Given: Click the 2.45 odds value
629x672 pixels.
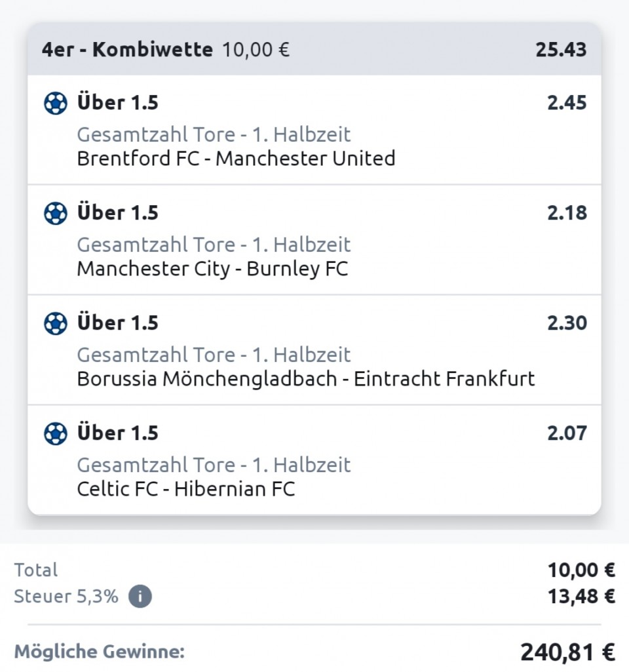Looking at the screenshot, I should pyautogui.click(x=567, y=103).
